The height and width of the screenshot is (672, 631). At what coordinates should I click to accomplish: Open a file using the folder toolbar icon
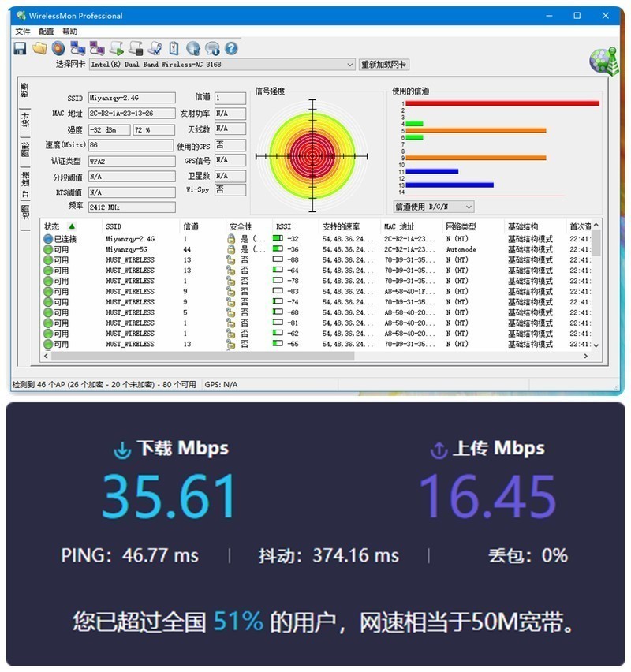39,47
